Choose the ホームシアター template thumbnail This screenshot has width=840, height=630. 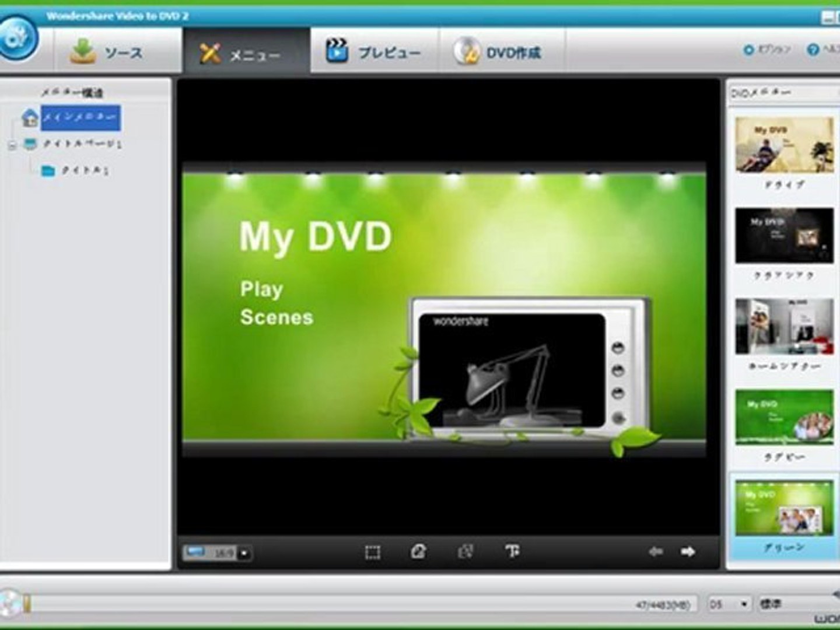coord(784,326)
